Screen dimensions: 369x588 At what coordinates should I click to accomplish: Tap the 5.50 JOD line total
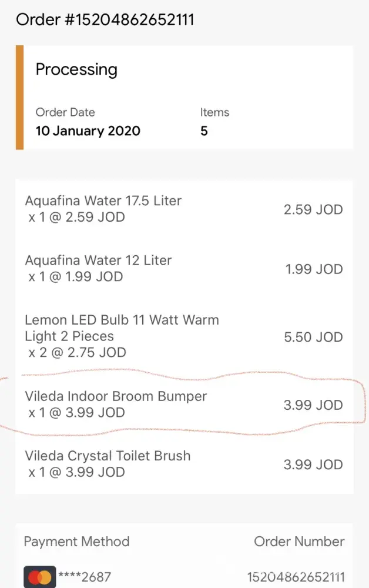(313, 337)
